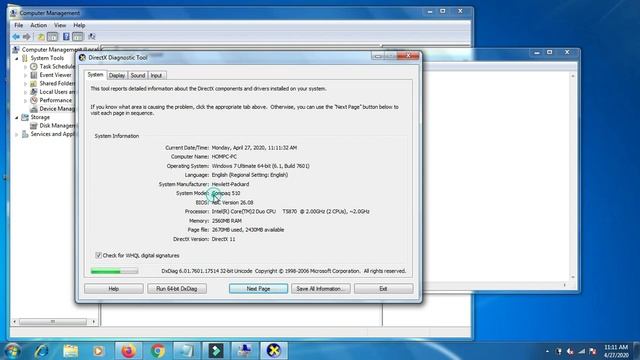The height and width of the screenshot is (360, 640).
Task: Switch to the Notepad taskbar window
Action: (187, 351)
